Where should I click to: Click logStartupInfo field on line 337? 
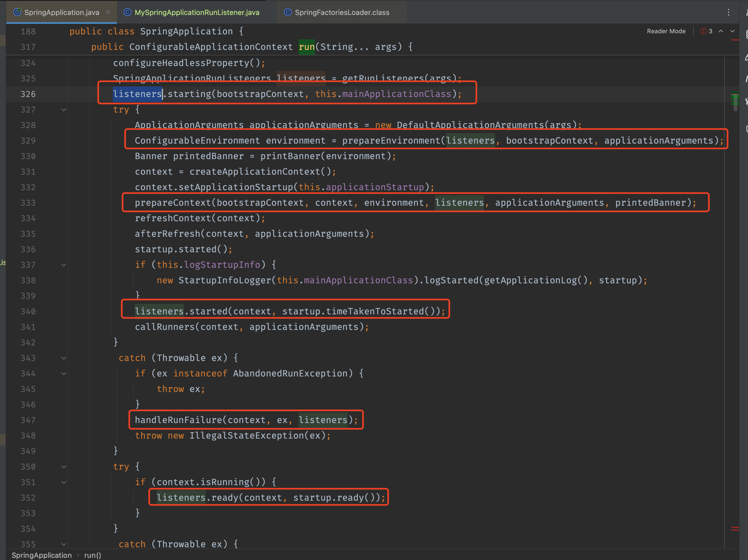(x=222, y=265)
